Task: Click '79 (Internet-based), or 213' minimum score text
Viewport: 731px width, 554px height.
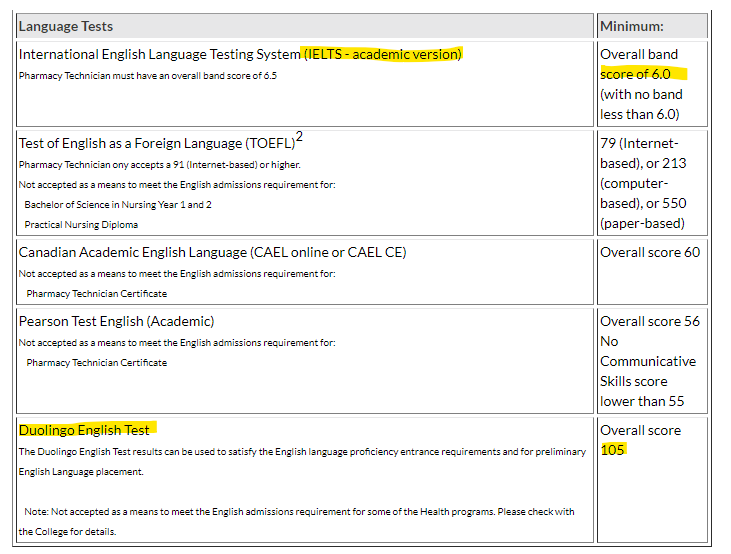Action: (643, 153)
